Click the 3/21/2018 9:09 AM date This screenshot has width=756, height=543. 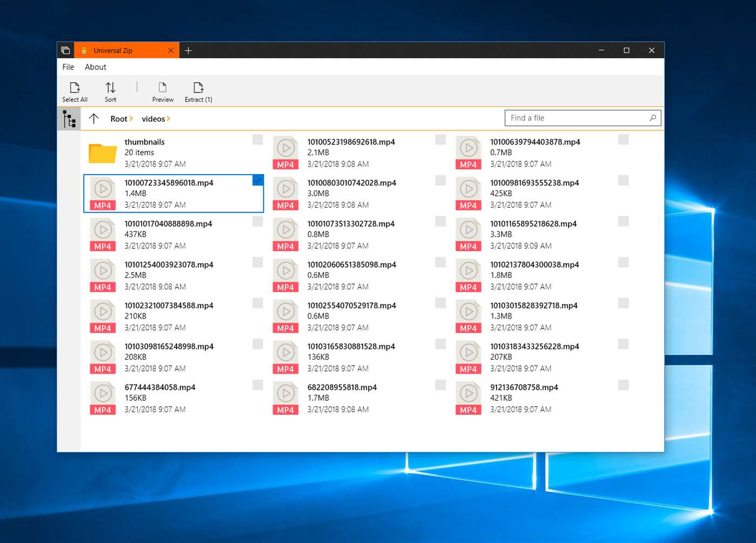[x=521, y=246]
